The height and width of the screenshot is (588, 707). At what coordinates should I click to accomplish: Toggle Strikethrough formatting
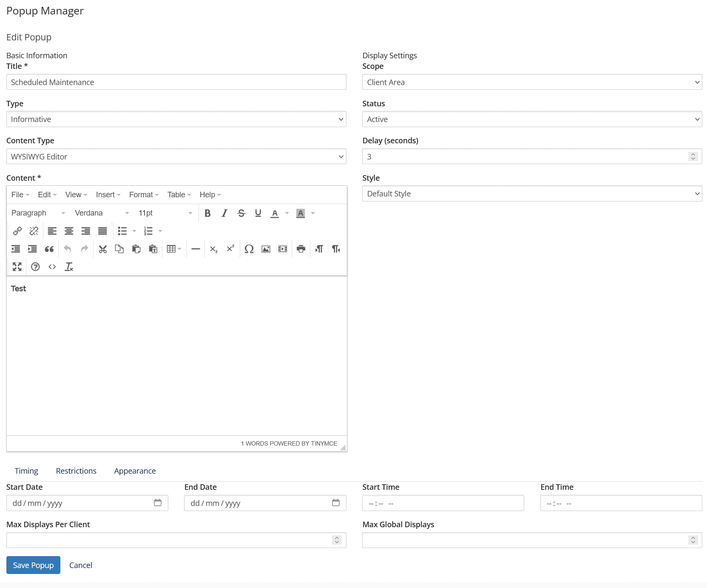[x=241, y=213]
